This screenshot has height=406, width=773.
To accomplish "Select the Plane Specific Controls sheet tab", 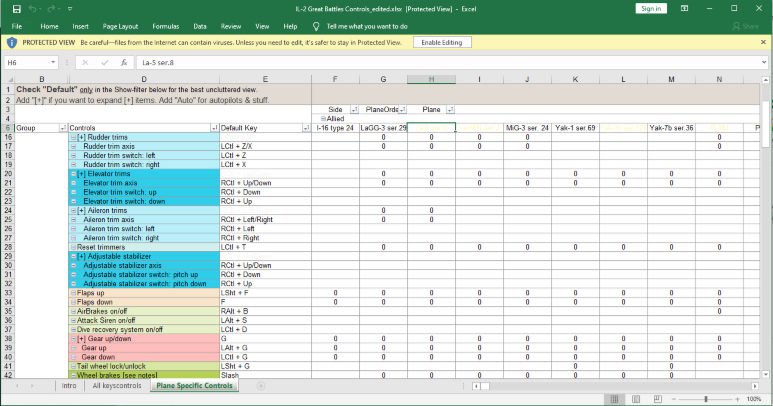I will 194,386.
